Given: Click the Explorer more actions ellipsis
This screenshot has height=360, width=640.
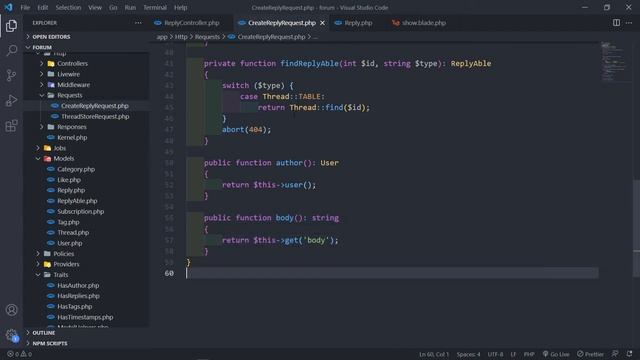Looking at the screenshot, I should click(138, 23).
